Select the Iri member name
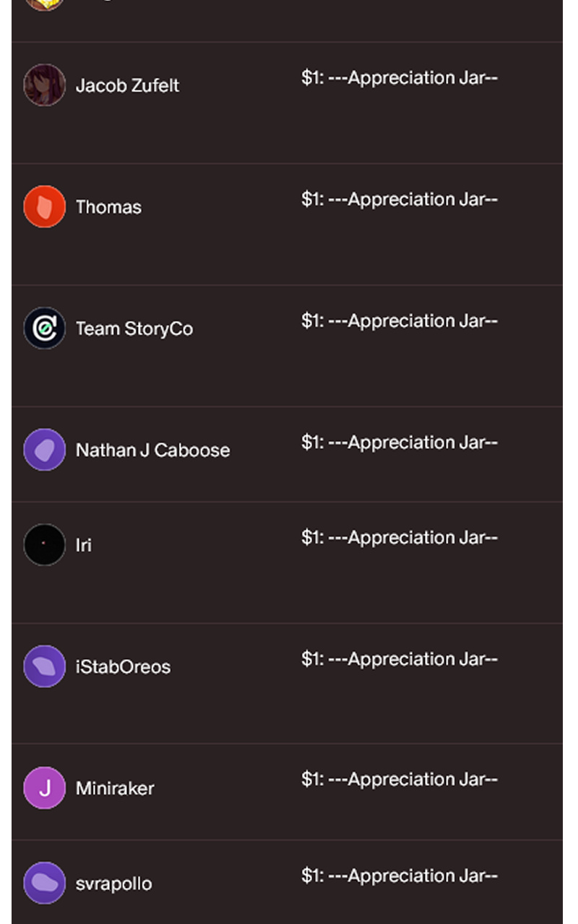The height and width of the screenshot is (924, 578). tap(84, 545)
